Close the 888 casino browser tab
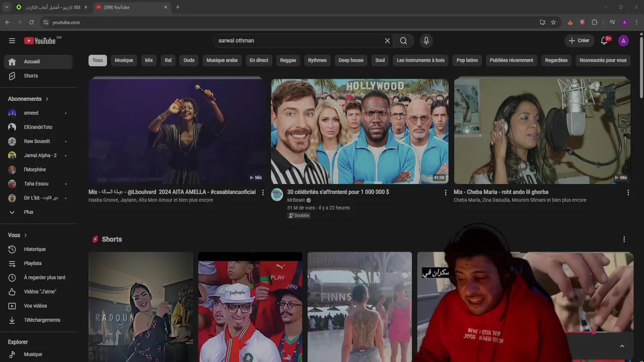Image resolution: width=644 pixels, height=362 pixels. click(x=86, y=7)
